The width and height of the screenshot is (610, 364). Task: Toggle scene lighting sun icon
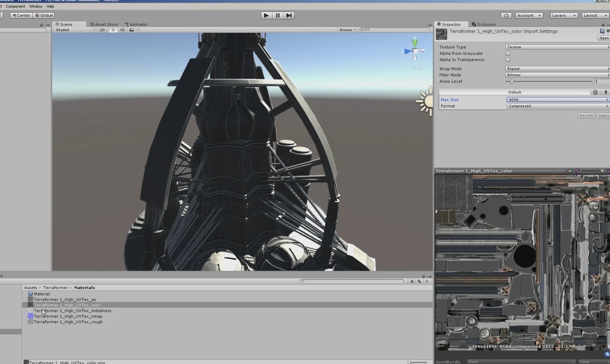113,30
